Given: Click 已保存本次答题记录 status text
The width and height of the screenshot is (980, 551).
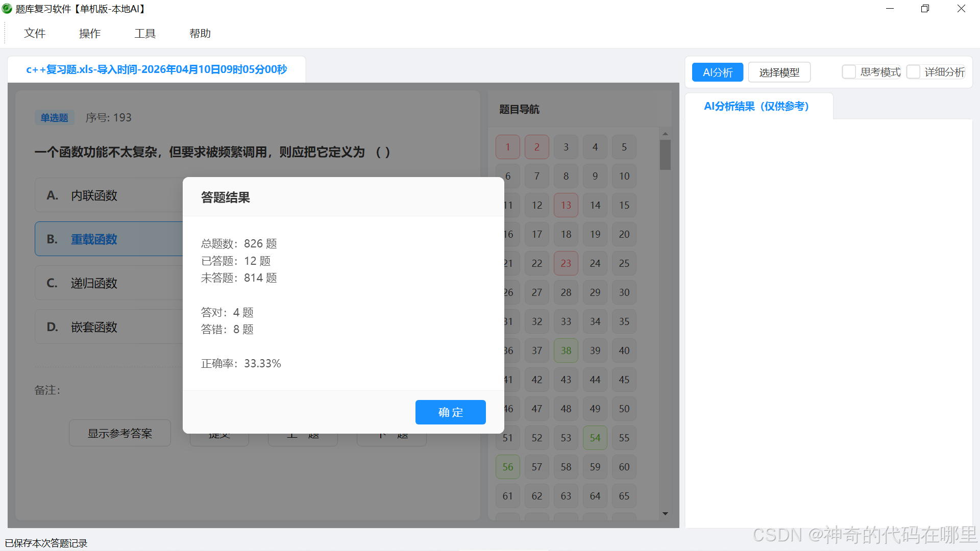Looking at the screenshot, I should [46, 543].
